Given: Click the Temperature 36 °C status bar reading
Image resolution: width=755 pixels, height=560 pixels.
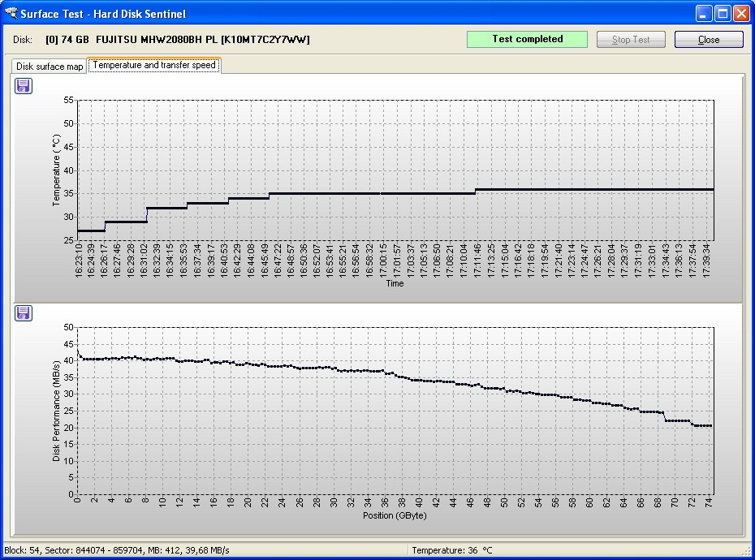Looking at the screenshot, I should coord(452,550).
